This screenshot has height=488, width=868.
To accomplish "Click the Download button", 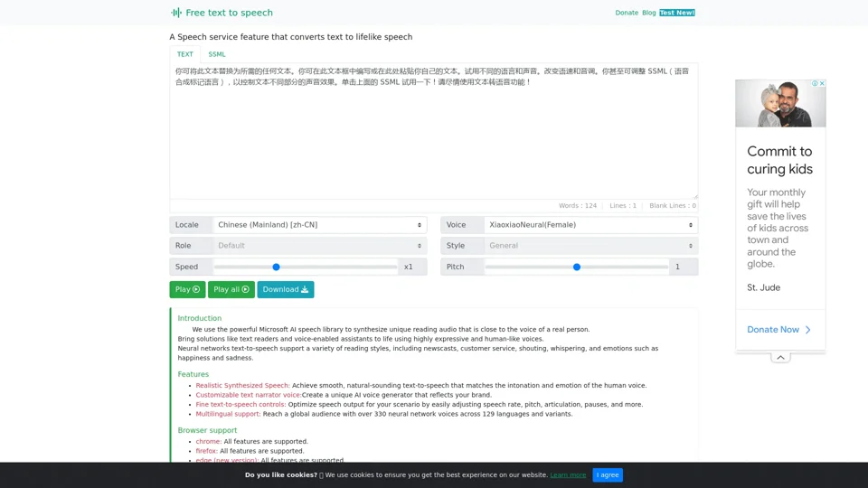I will (x=285, y=289).
